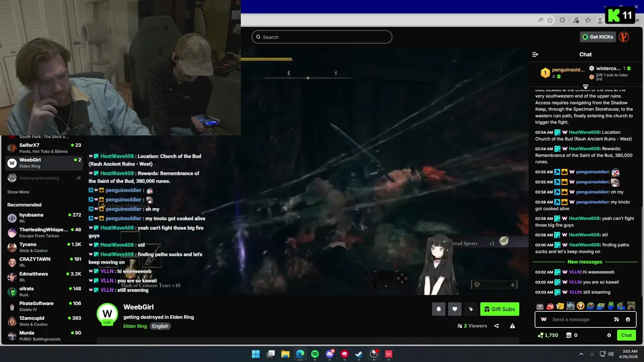Image resolution: width=644 pixels, height=362 pixels.
Task: Open Murda recommended channel
Action: point(44,335)
